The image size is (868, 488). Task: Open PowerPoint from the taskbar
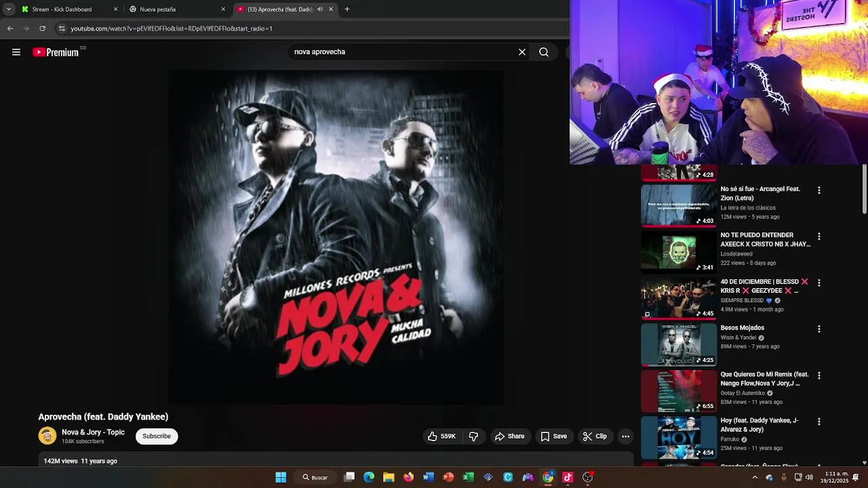[448, 477]
